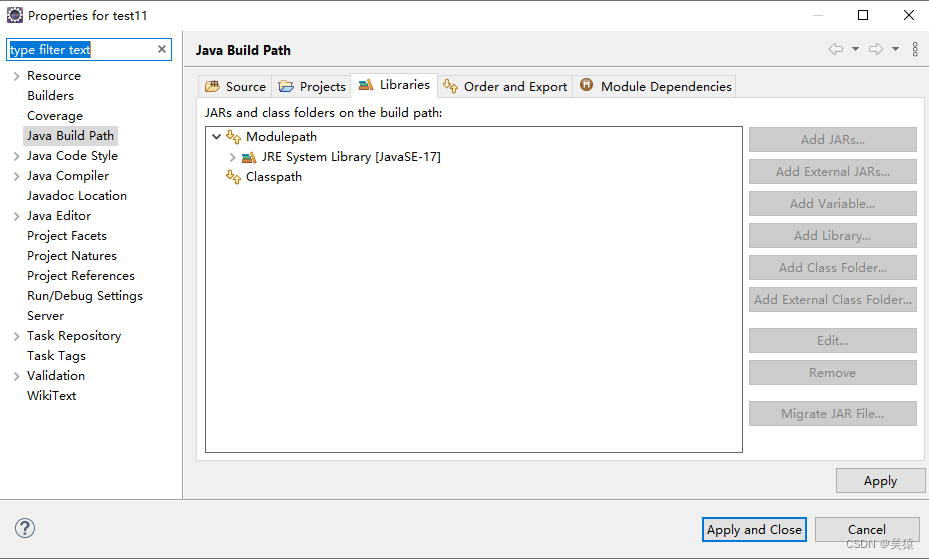
Task: Open the back history dropdown arrow
Action: 856,49
